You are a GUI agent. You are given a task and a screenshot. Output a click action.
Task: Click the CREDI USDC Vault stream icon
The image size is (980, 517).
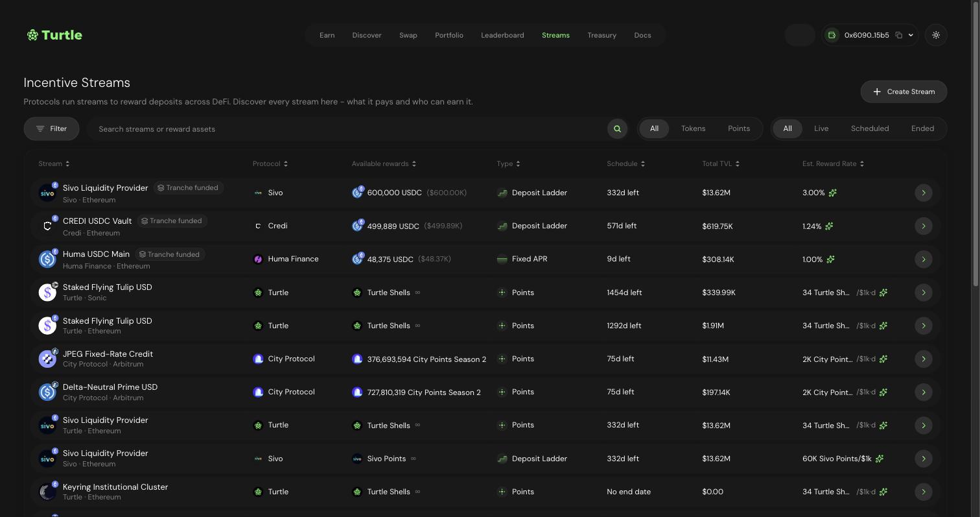point(47,226)
